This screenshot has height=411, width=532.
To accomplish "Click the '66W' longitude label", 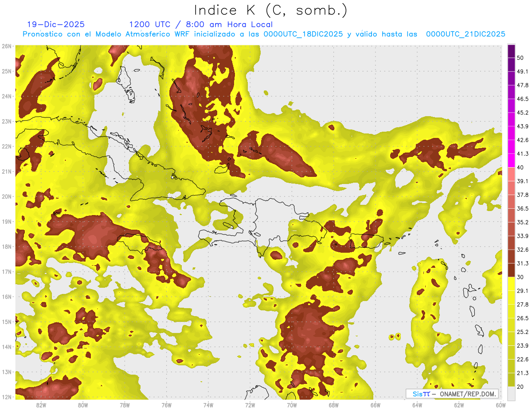I will pyautogui.click(x=376, y=405).
